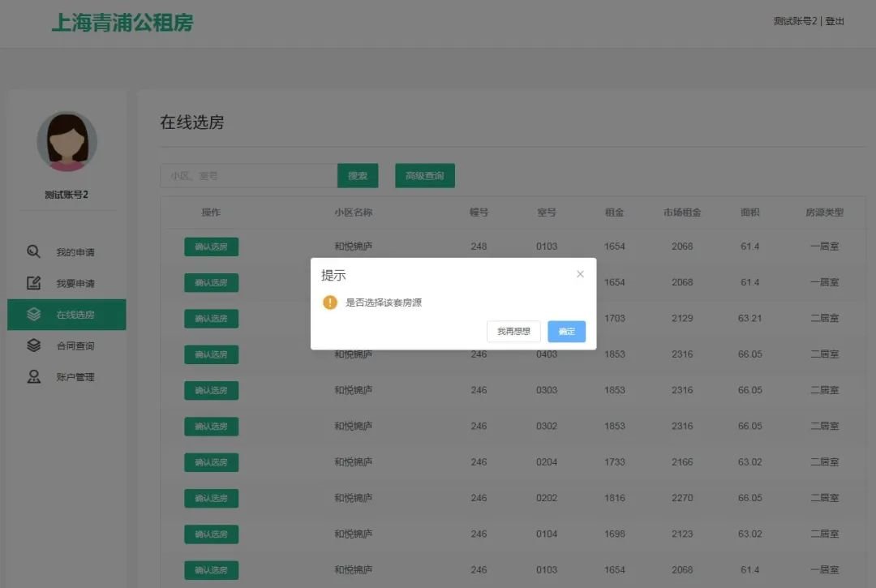Open 账户管理 from the sidebar
The height and width of the screenshot is (588, 876).
(75, 377)
